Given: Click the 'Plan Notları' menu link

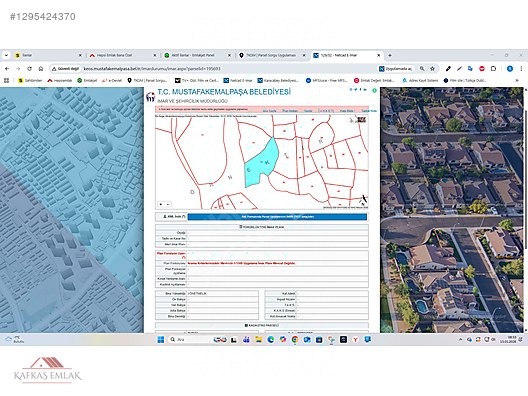Looking at the screenshot, I should click(290, 111).
